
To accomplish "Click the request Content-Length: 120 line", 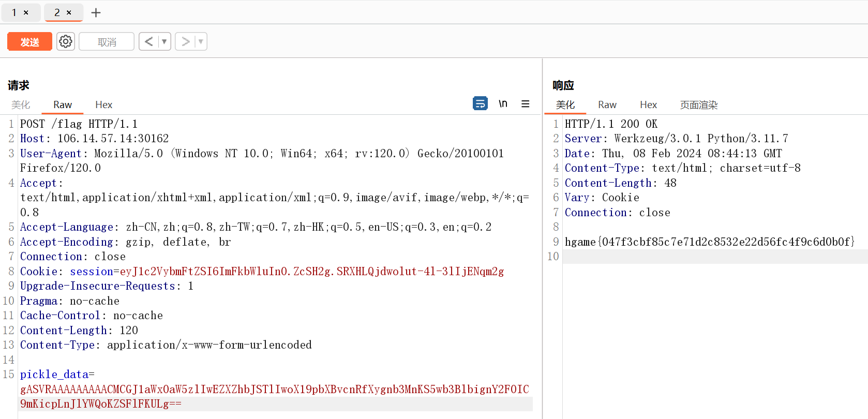I will (x=79, y=330).
